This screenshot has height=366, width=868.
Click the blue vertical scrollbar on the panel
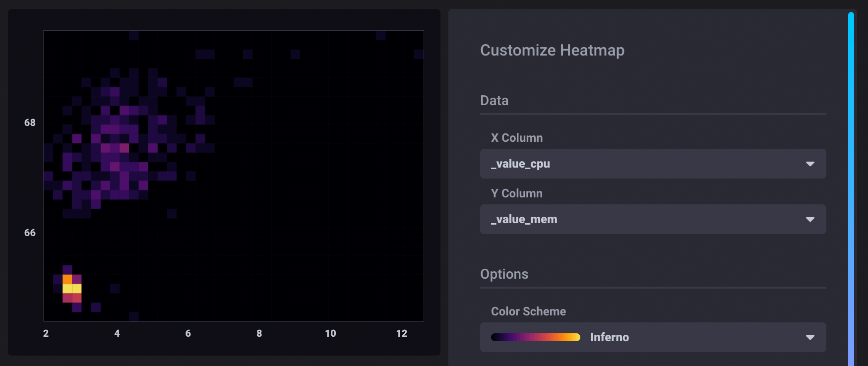coord(851,188)
